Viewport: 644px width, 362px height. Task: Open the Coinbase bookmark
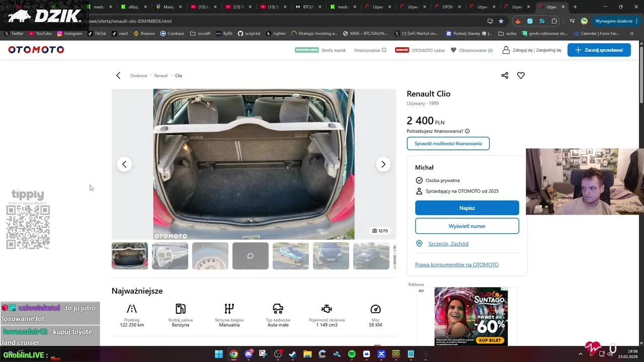coord(172,34)
